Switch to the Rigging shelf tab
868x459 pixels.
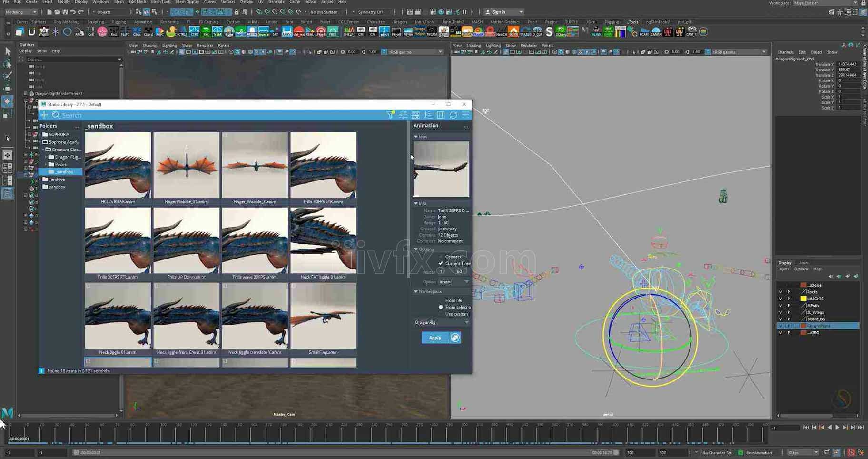(x=119, y=22)
